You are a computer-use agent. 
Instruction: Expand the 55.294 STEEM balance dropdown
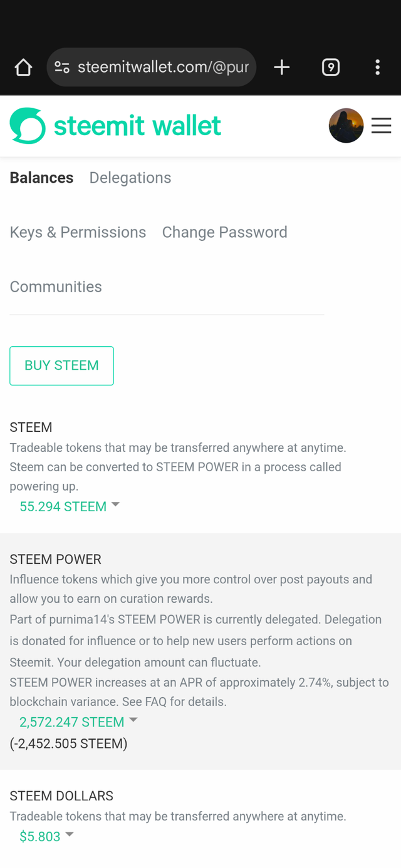pyautogui.click(x=70, y=506)
